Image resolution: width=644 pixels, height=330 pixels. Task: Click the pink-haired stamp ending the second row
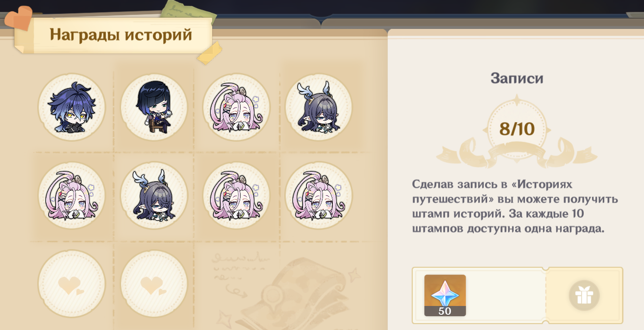[x=319, y=196]
